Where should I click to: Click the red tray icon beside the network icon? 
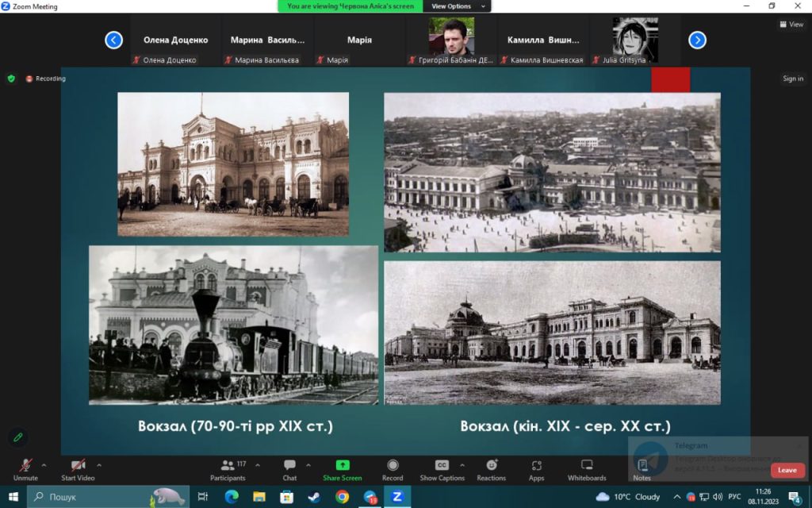691,497
